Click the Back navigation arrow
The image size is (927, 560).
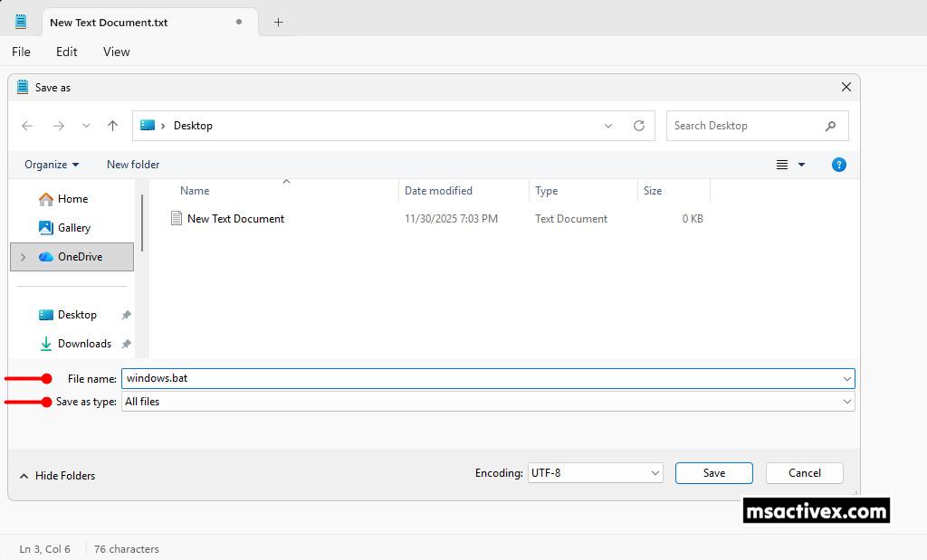point(27,126)
